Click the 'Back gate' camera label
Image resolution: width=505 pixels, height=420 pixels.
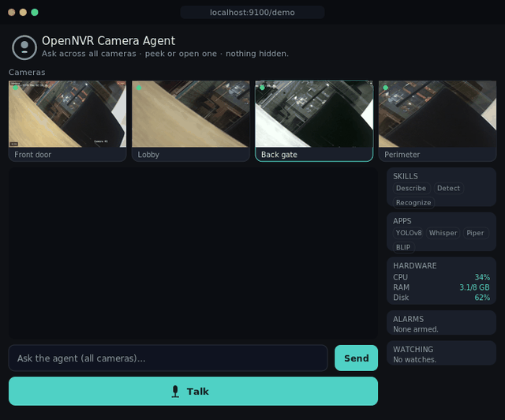point(279,155)
